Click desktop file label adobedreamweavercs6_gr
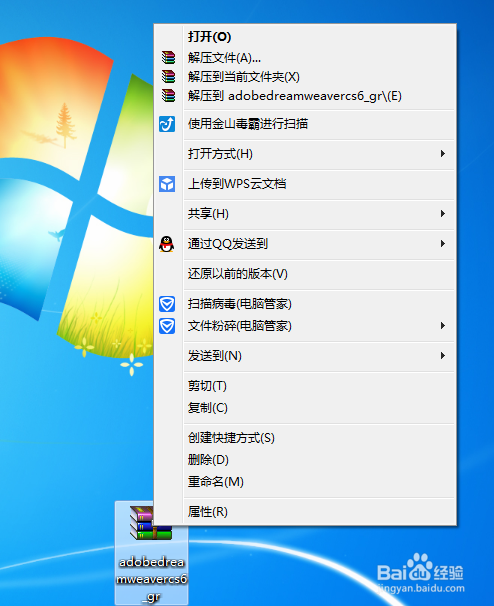This screenshot has width=494, height=606. [152, 579]
